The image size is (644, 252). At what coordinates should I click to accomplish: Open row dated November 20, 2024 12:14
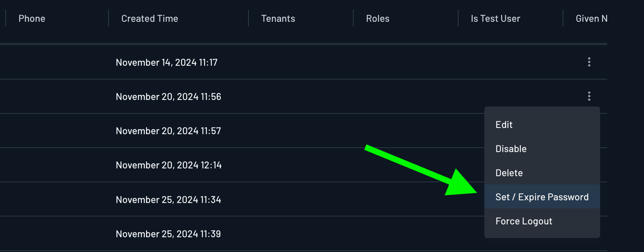(x=169, y=165)
